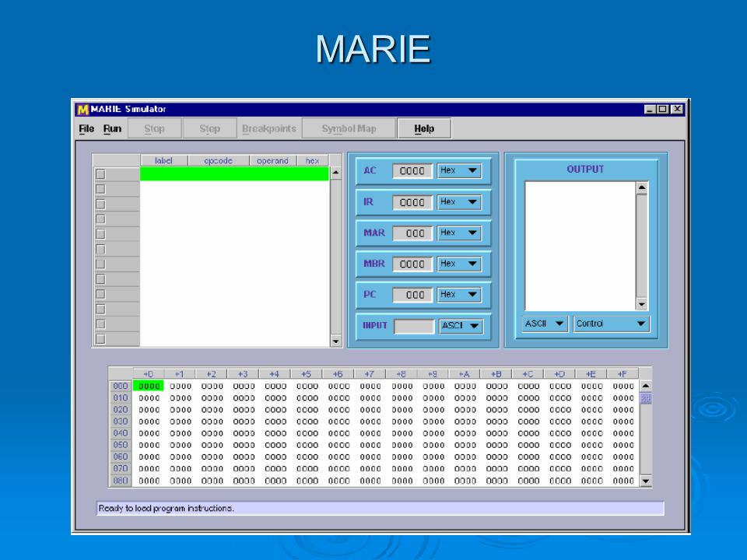Click the memory table scrollbar thumb
Screen dimensions: 747x560
646,398
